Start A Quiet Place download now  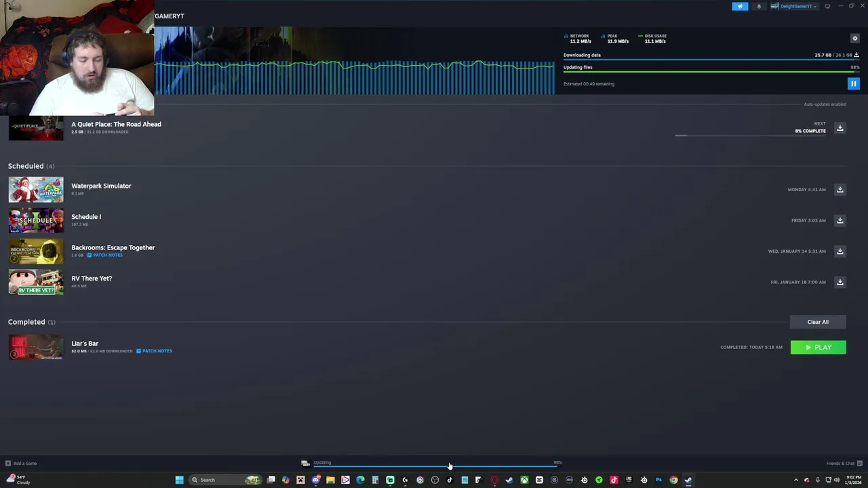(x=840, y=128)
